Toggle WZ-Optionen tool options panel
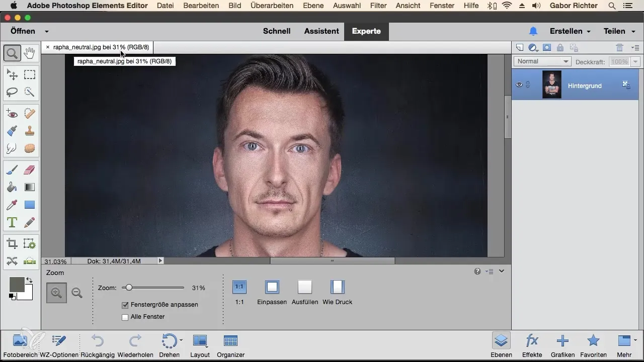644x362 pixels. [59, 345]
